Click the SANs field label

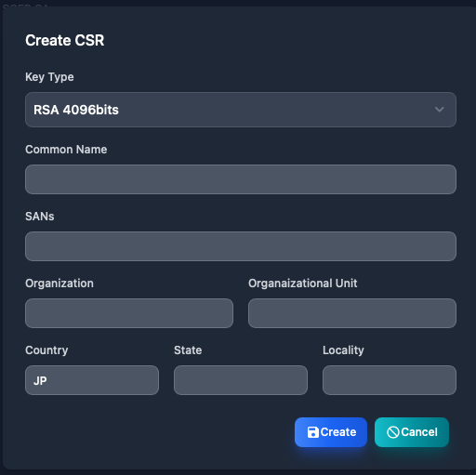click(40, 217)
